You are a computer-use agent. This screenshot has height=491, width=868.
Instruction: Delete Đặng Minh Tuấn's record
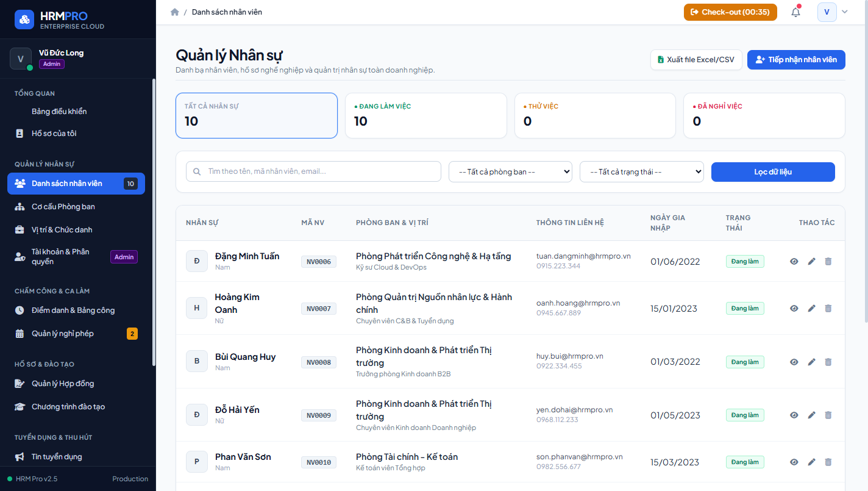tap(828, 262)
